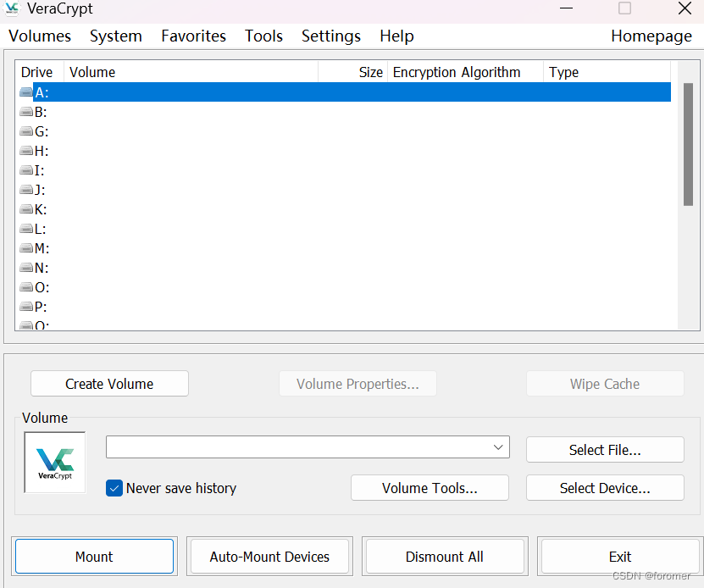
Task: Click the drive list scrollbar thumb
Action: [x=688, y=144]
